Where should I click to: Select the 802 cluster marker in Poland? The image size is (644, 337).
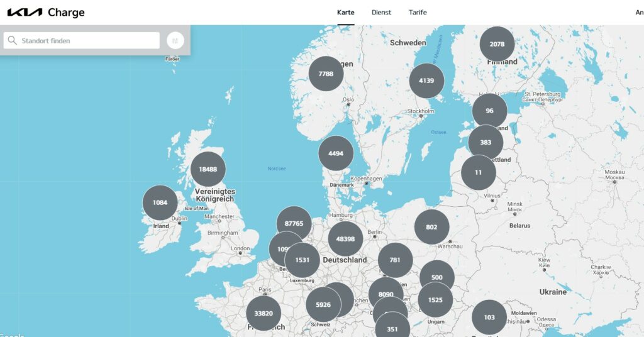coord(431,227)
